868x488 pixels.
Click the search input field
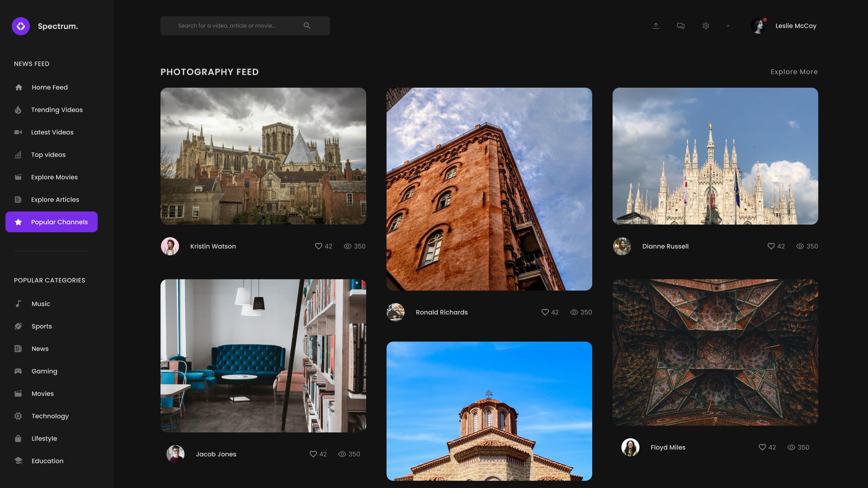point(245,26)
